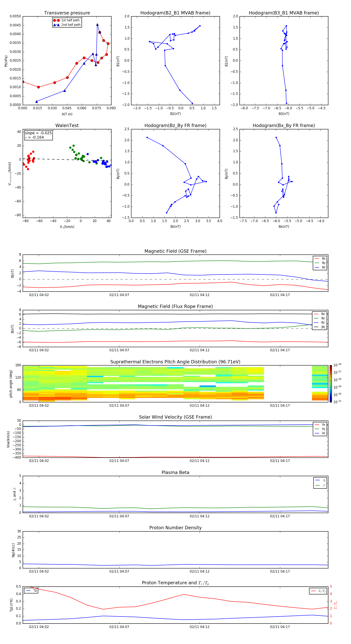Click '02/11 04:02' tick under GSE magnetic field

pyautogui.click(x=39, y=295)
